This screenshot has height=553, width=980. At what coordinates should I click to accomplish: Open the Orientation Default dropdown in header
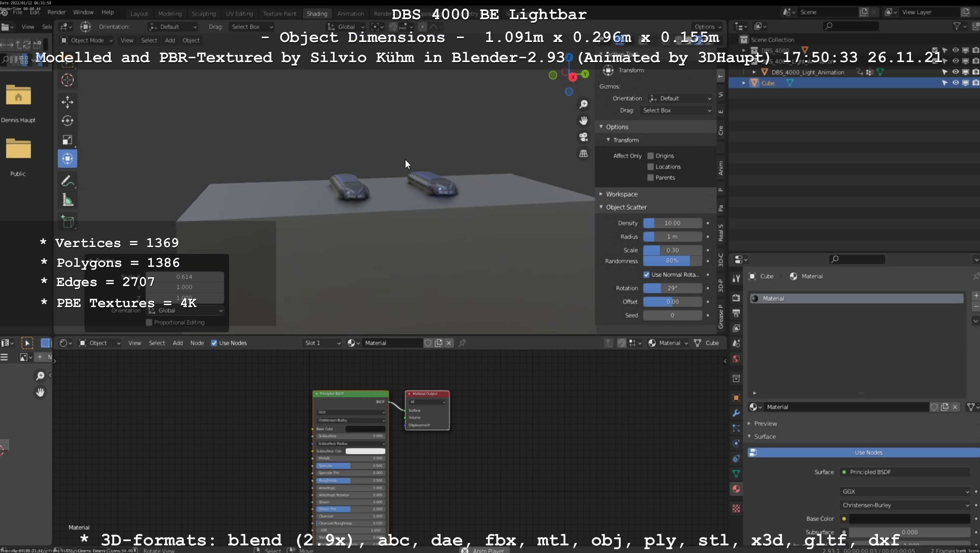pos(173,27)
